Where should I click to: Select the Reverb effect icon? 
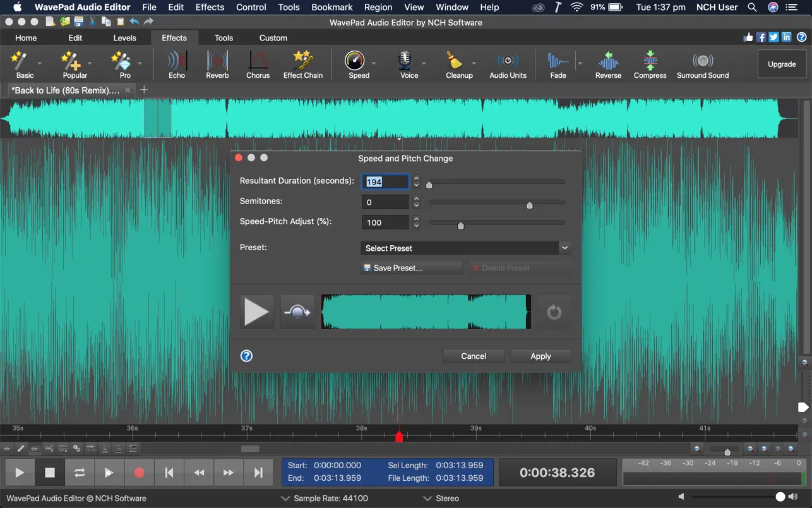tap(217, 65)
